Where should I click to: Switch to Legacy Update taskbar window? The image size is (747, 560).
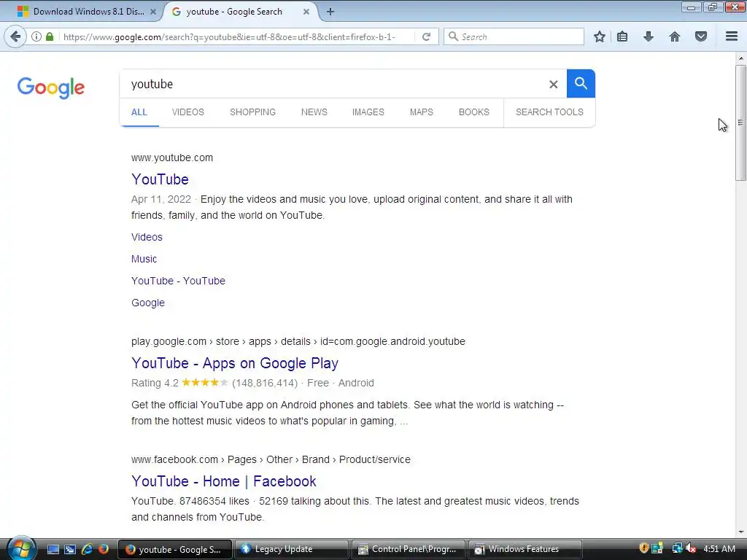(291, 549)
